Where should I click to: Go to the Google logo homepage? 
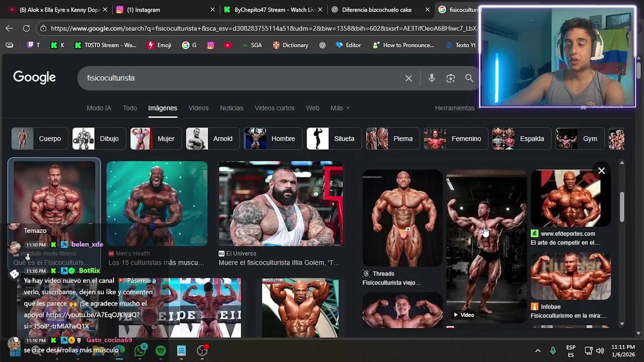34,77
